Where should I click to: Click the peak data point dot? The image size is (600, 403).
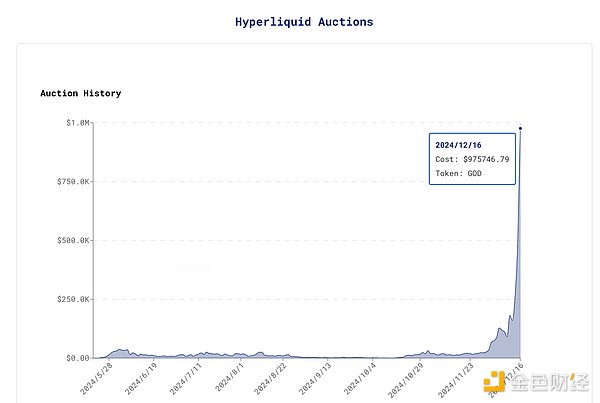coord(520,128)
